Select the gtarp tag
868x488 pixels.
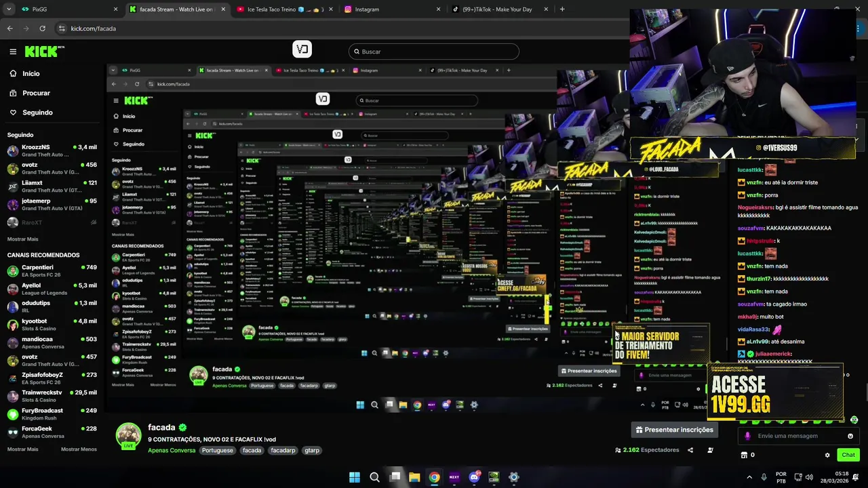click(312, 450)
